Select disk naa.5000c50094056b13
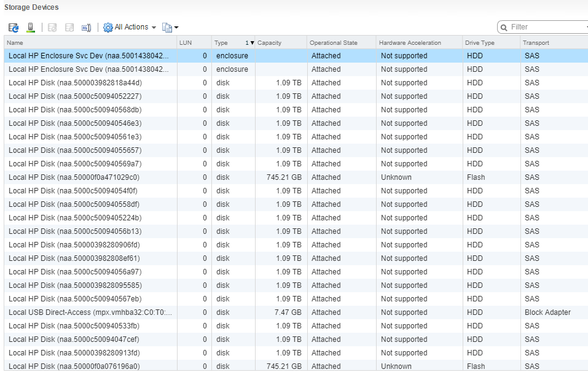Screen dimensions: 588x372 (x=296, y=231)
